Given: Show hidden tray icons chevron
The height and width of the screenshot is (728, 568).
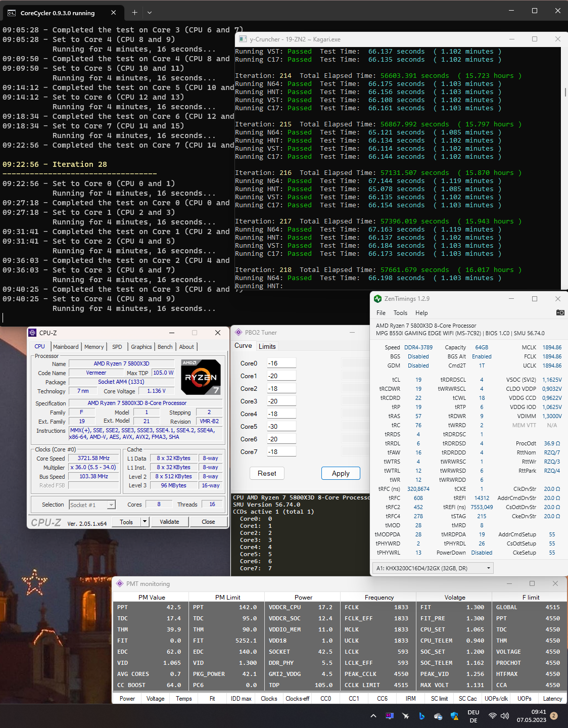Looking at the screenshot, I should coord(373,716).
